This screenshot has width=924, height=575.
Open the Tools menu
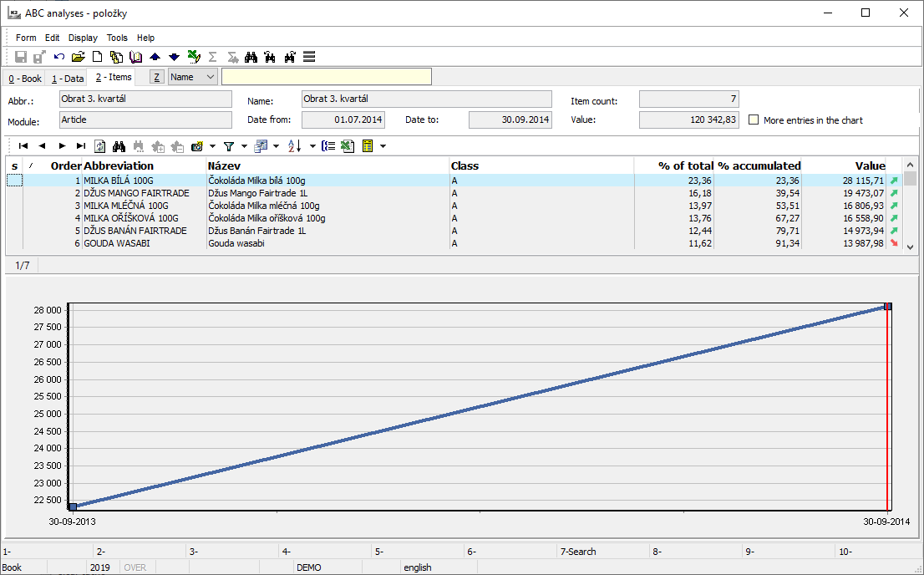click(x=117, y=38)
